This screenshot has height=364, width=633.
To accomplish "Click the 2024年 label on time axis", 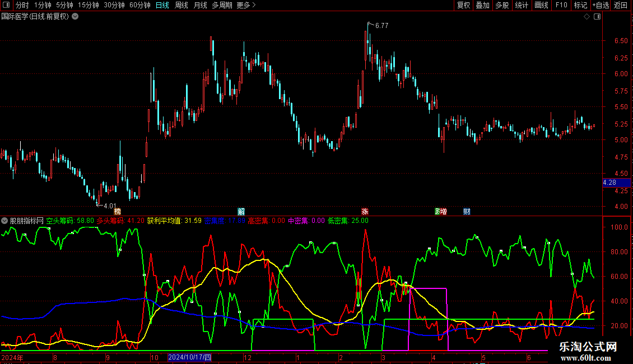I will [x=12, y=357].
